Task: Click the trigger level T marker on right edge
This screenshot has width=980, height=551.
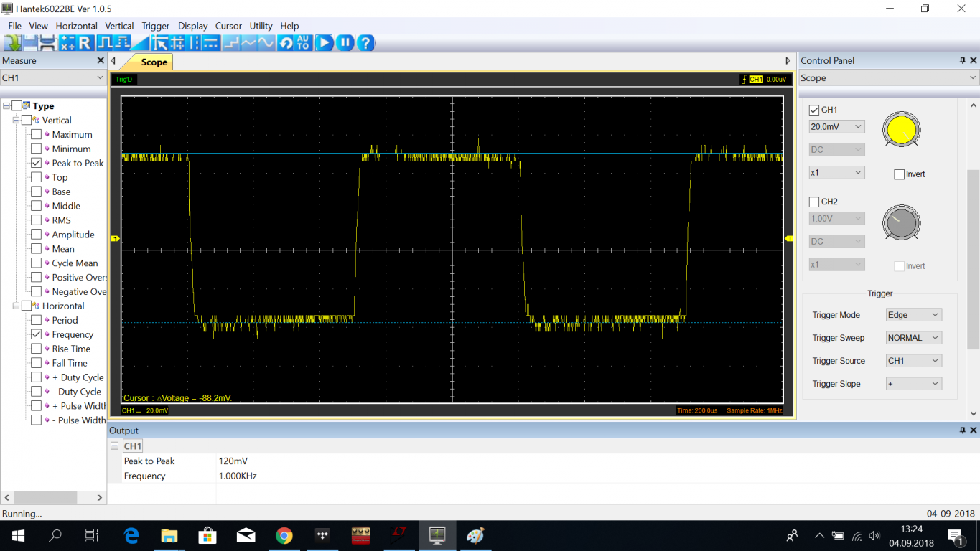Action: (x=789, y=238)
